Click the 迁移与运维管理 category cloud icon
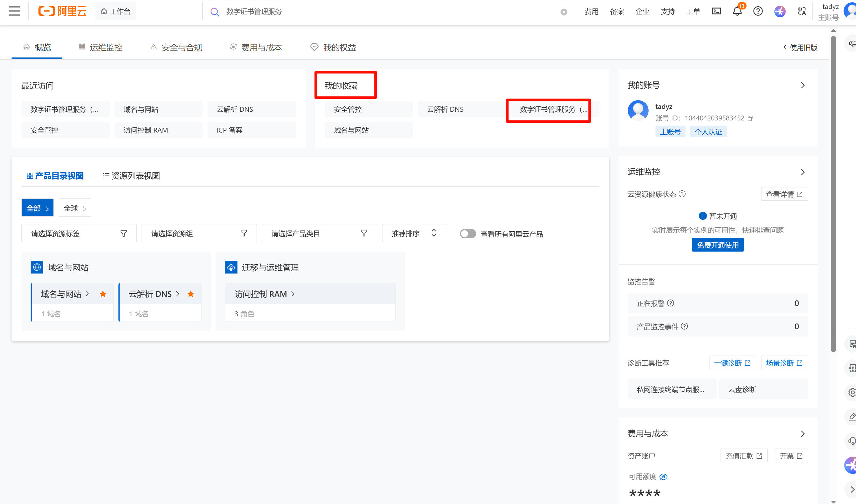Image resolution: width=856 pixels, height=504 pixels. [x=231, y=267]
